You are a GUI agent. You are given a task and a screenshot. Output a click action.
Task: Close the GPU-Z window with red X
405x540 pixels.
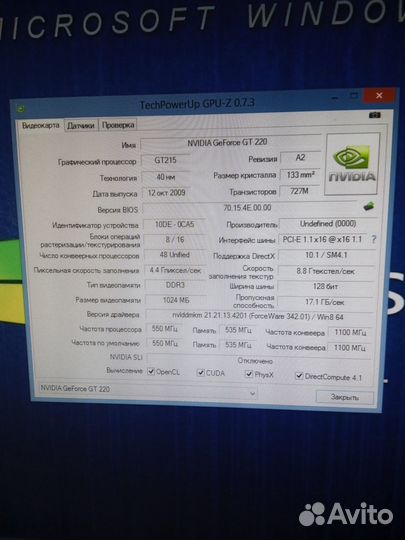pos(379,95)
